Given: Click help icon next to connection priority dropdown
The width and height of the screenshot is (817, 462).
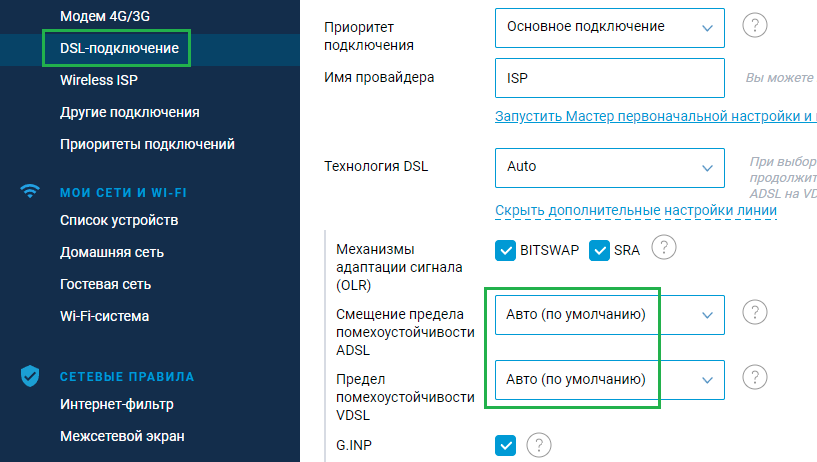Looking at the screenshot, I should tap(755, 27).
